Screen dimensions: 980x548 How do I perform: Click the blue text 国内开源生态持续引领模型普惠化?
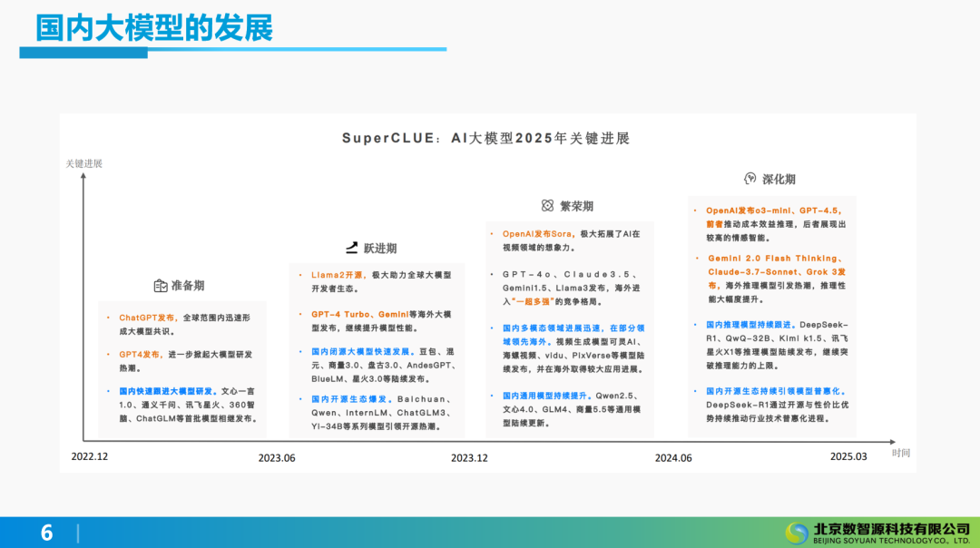coord(774,391)
